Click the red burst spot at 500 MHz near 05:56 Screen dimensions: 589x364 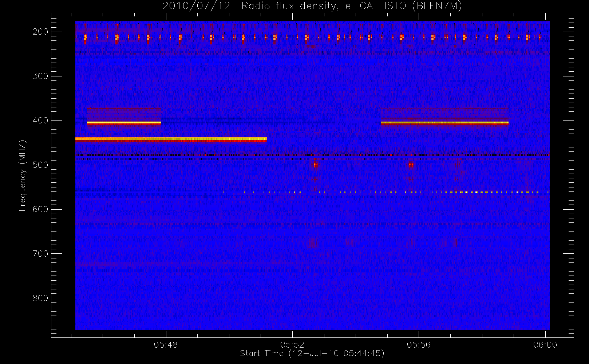point(411,165)
